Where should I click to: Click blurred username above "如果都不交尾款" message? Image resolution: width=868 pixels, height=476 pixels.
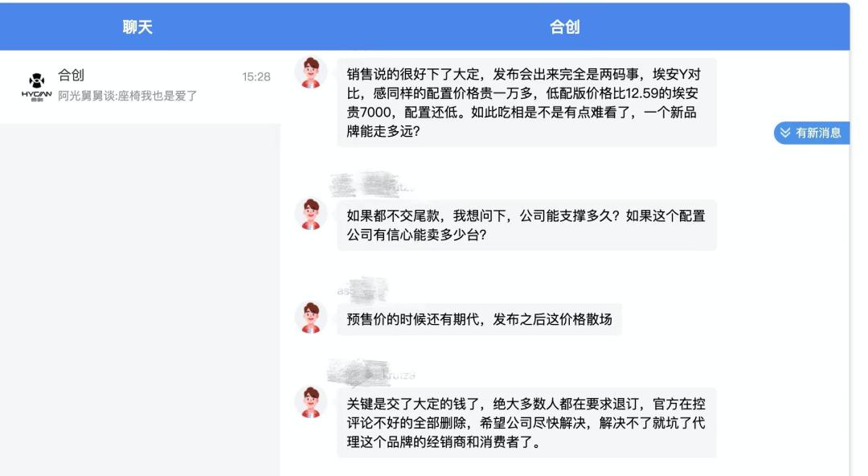[370, 185]
